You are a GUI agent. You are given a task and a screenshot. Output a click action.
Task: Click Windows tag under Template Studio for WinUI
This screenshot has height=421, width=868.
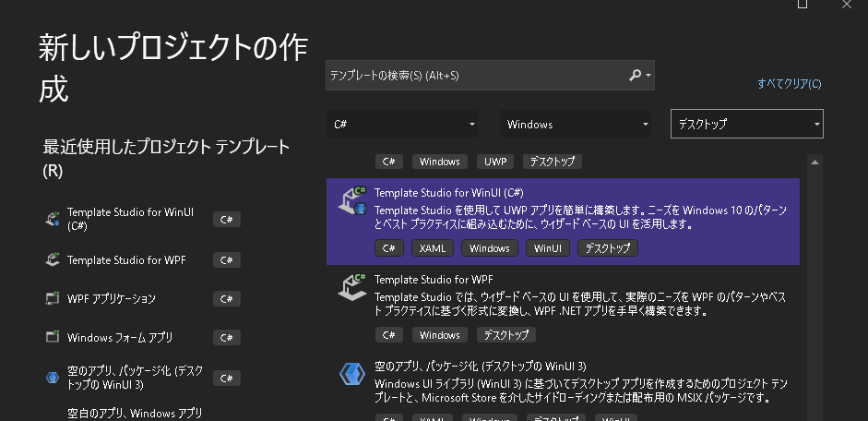490,248
